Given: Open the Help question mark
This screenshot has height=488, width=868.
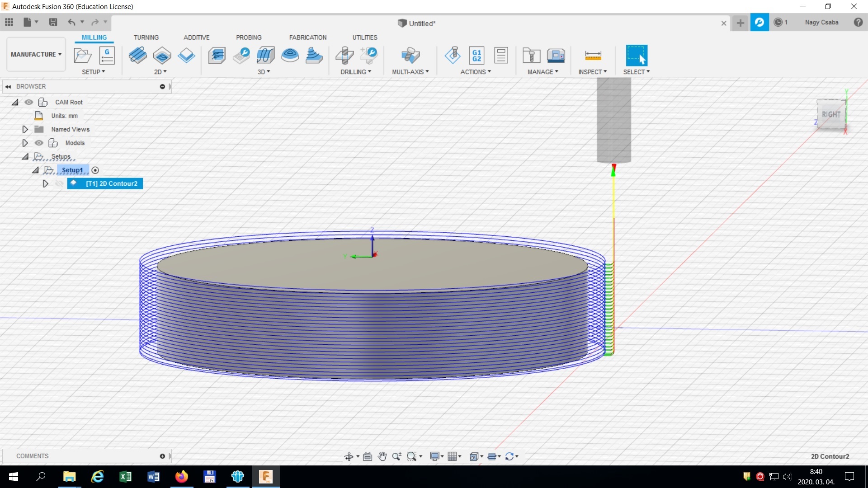Looking at the screenshot, I should point(858,22).
